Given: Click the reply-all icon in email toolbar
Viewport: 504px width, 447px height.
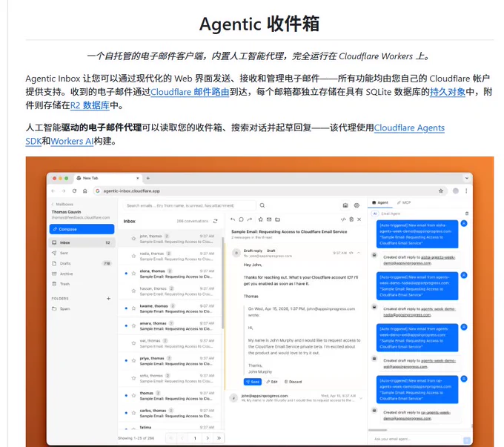Looking at the screenshot, I should click(x=241, y=219).
